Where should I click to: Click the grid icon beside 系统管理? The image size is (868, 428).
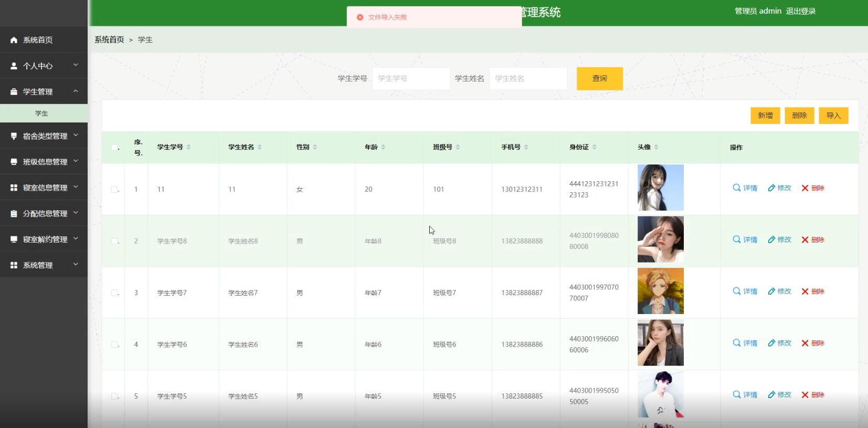point(14,265)
